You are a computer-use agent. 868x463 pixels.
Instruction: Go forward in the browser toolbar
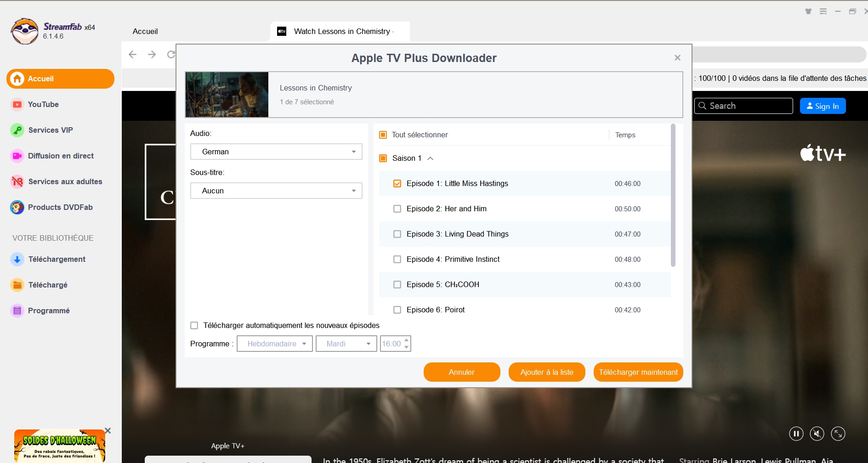coord(152,55)
